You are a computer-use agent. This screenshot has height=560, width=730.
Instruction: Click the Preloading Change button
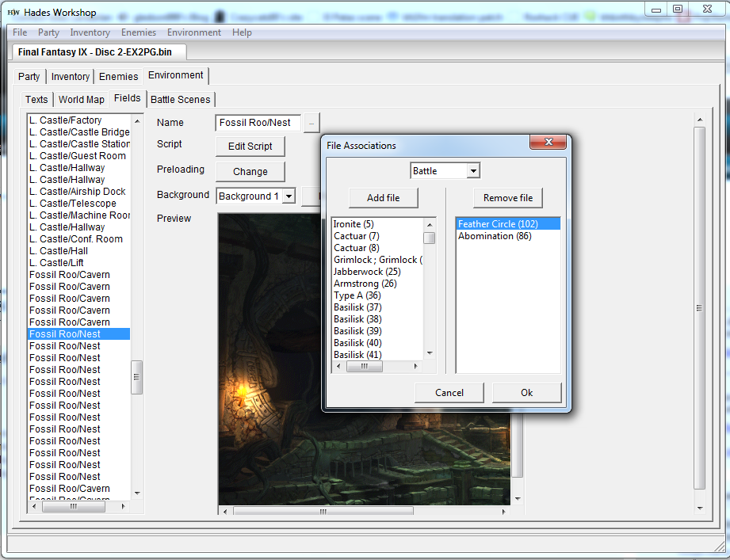pos(250,172)
